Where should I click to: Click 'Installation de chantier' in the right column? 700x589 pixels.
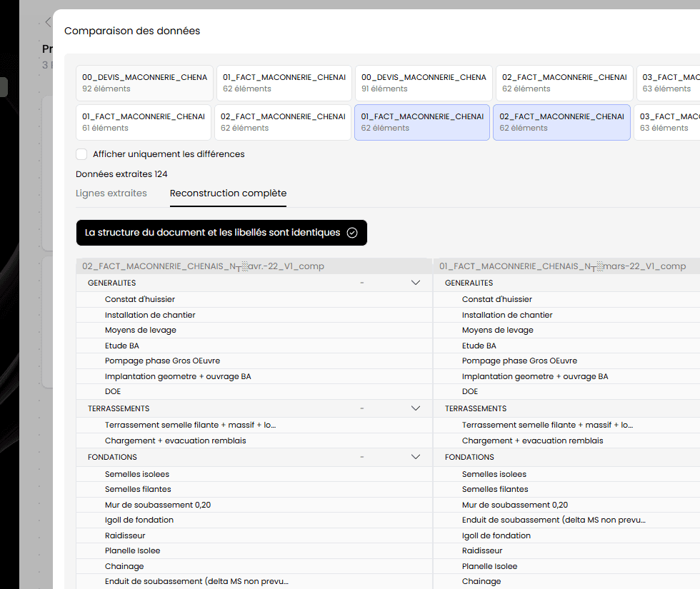507,315
